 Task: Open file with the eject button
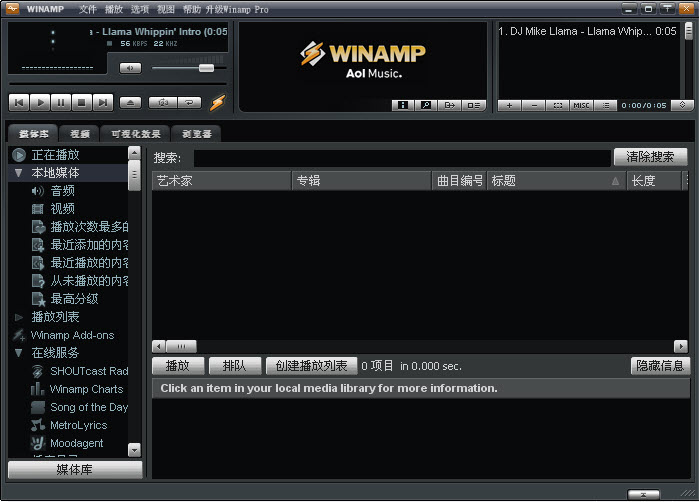coord(131,103)
